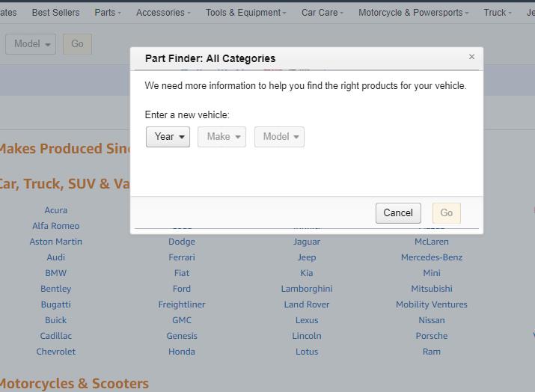The height and width of the screenshot is (392, 535).
Task: Open the McLaren make link
Action: click(432, 242)
